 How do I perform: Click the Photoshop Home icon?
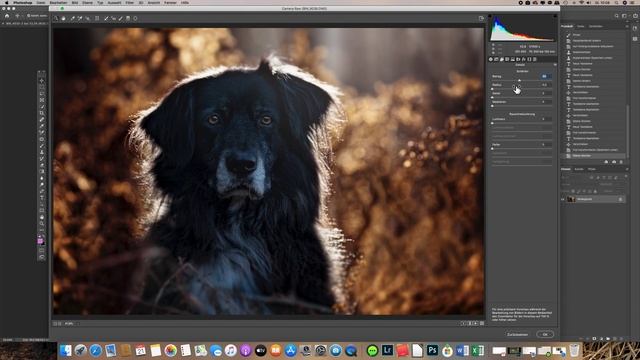7,16
